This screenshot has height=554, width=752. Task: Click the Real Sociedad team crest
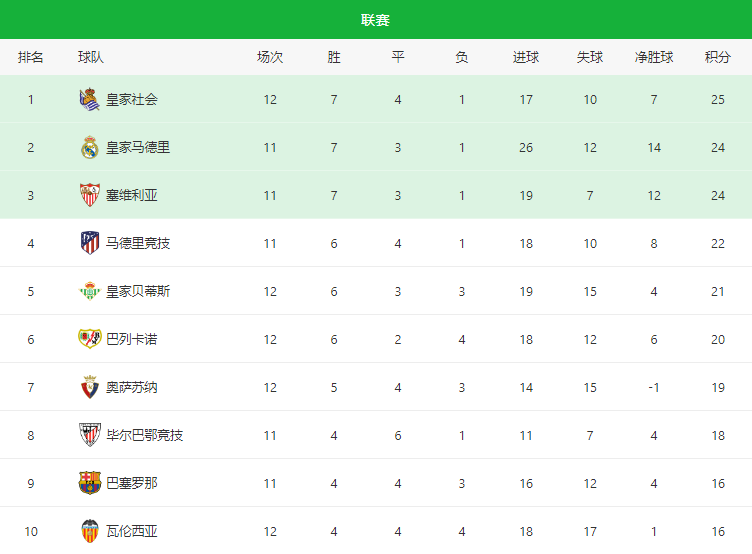90,99
